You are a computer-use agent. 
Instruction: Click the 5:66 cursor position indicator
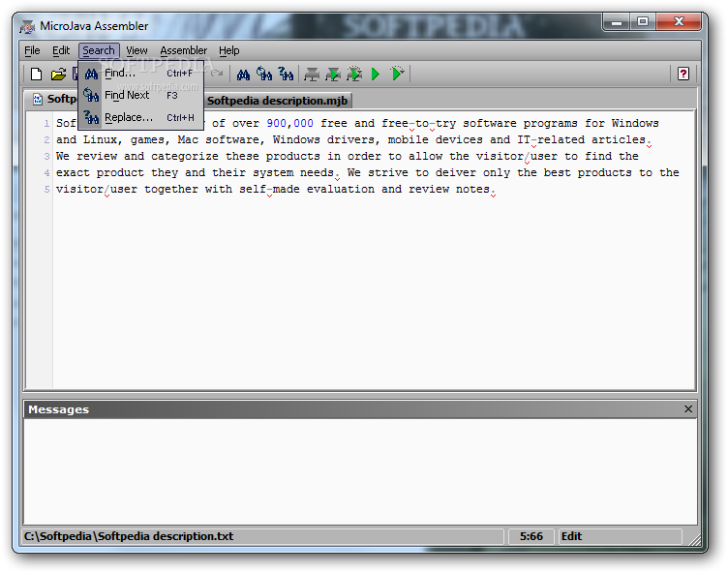531,536
